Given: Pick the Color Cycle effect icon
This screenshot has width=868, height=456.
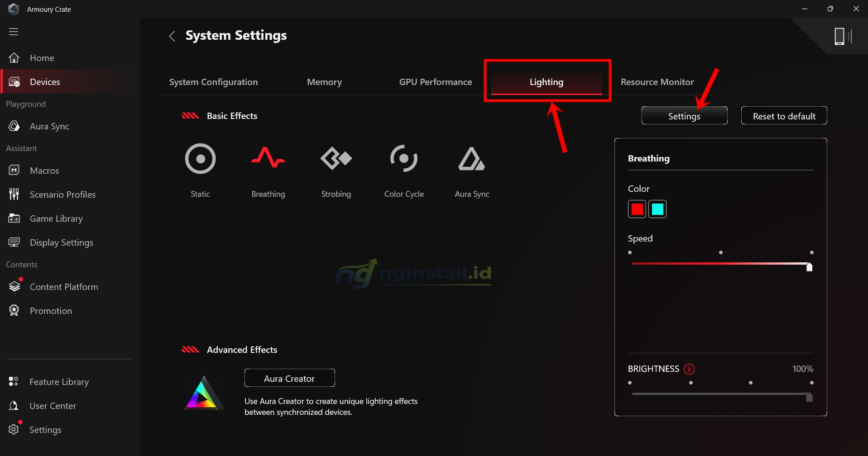Looking at the screenshot, I should click(404, 158).
